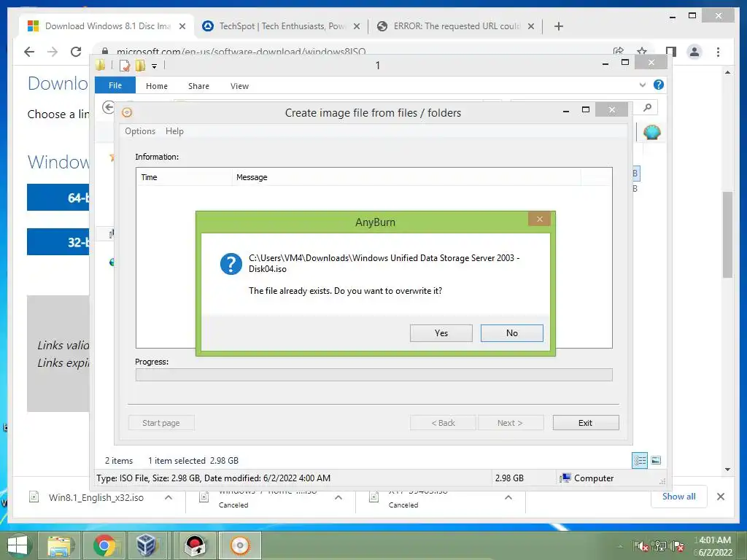Click the shell icon in Explorer window
Image resolution: width=747 pixels, height=560 pixels.
651,132
